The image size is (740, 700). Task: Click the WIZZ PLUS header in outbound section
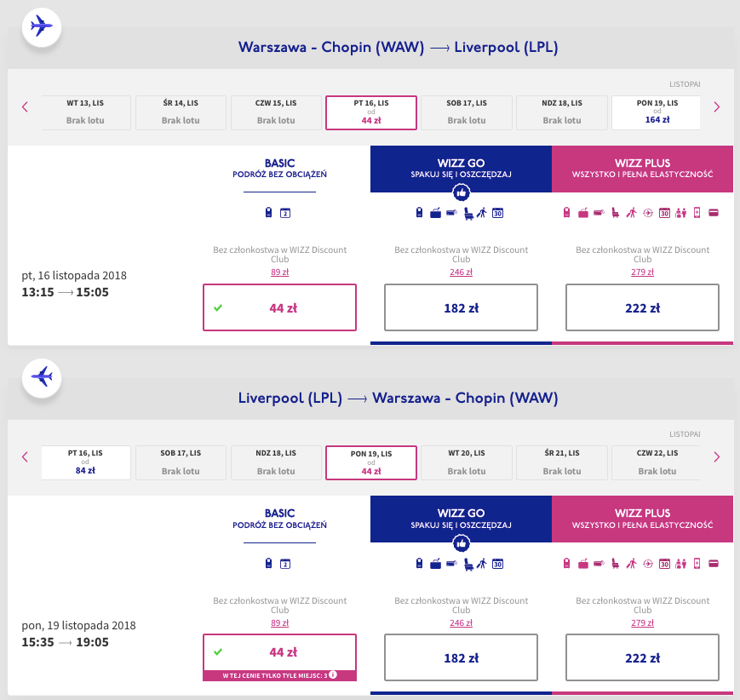642,169
